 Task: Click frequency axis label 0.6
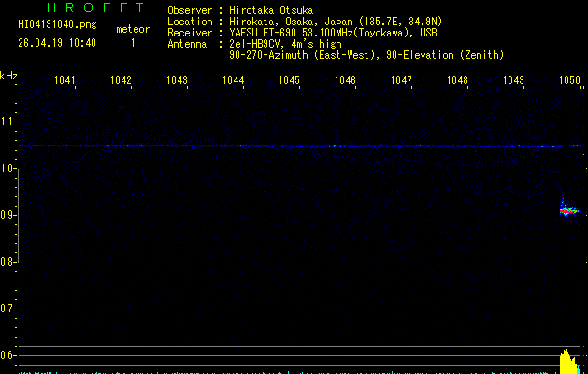point(7,355)
